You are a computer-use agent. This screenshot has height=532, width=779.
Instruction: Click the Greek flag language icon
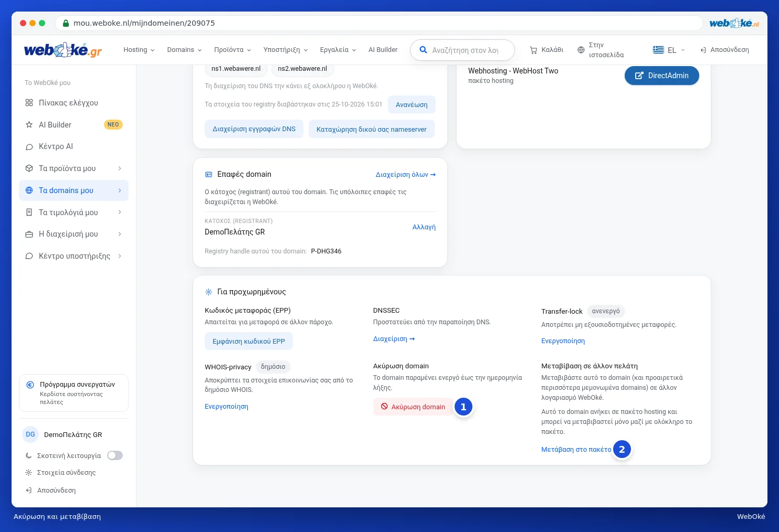point(658,50)
